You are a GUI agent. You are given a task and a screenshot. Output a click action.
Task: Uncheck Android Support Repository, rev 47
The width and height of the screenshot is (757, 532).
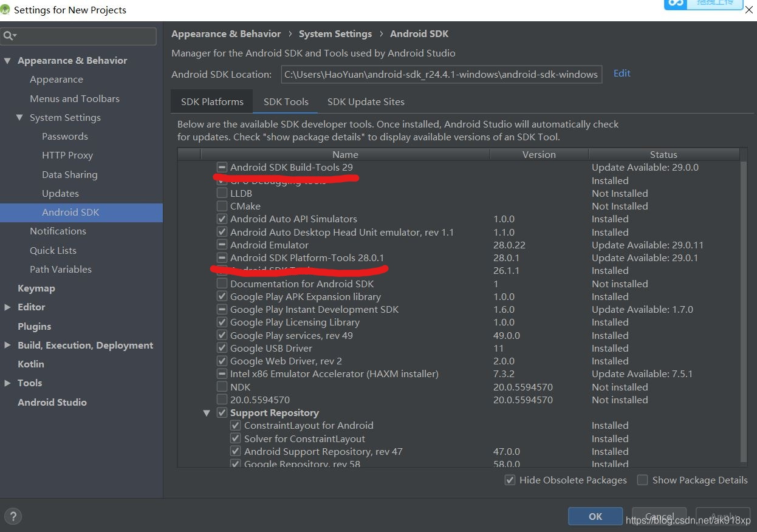[236, 452]
